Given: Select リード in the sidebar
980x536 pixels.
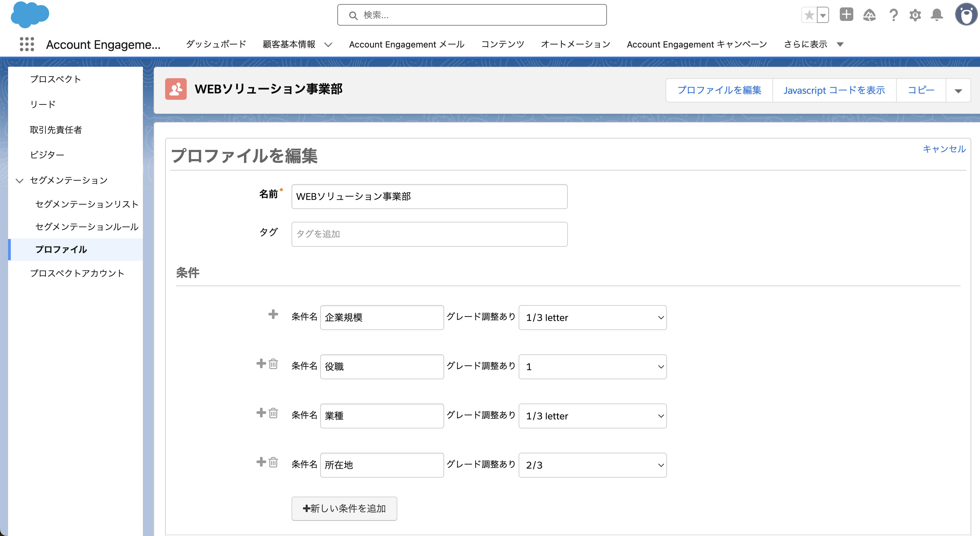Looking at the screenshot, I should point(42,104).
